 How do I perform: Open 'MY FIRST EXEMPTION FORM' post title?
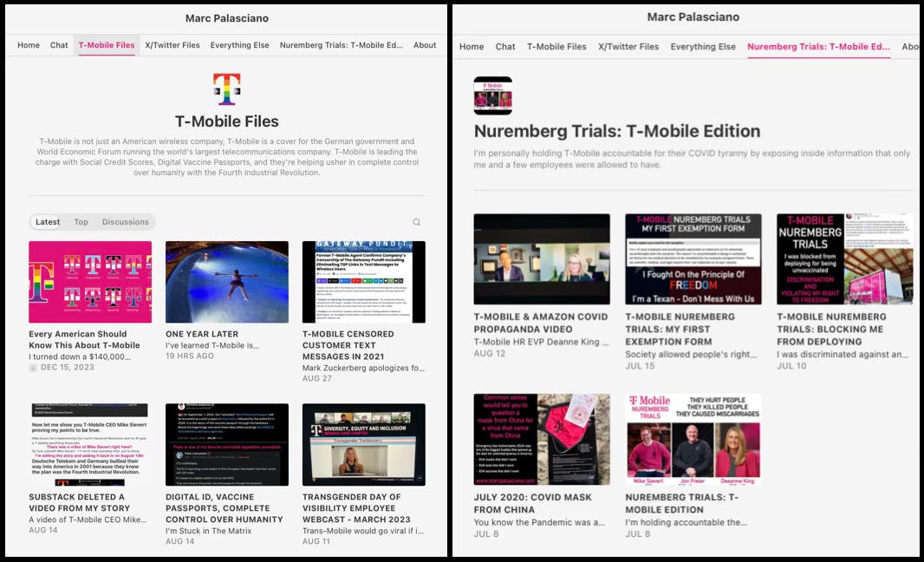(x=680, y=329)
